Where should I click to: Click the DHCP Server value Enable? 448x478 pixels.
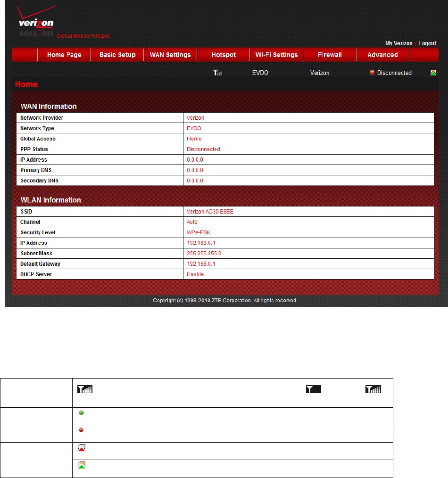coord(195,274)
